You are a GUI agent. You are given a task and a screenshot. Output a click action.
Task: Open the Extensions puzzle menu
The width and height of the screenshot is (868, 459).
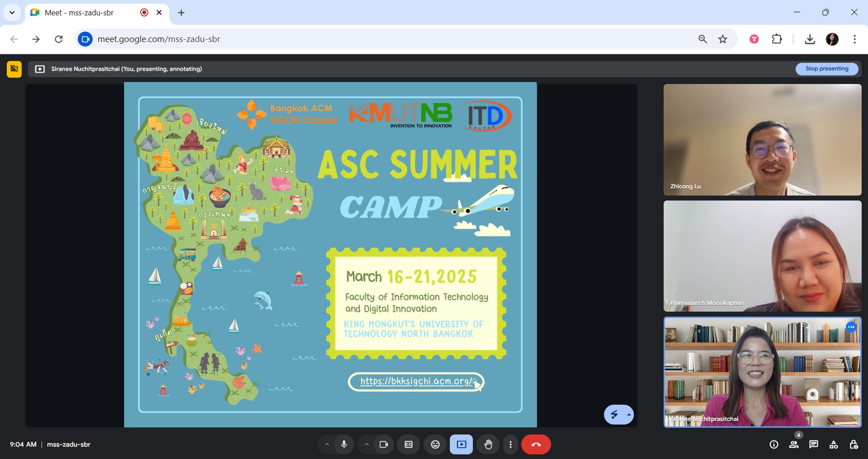tap(776, 39)
